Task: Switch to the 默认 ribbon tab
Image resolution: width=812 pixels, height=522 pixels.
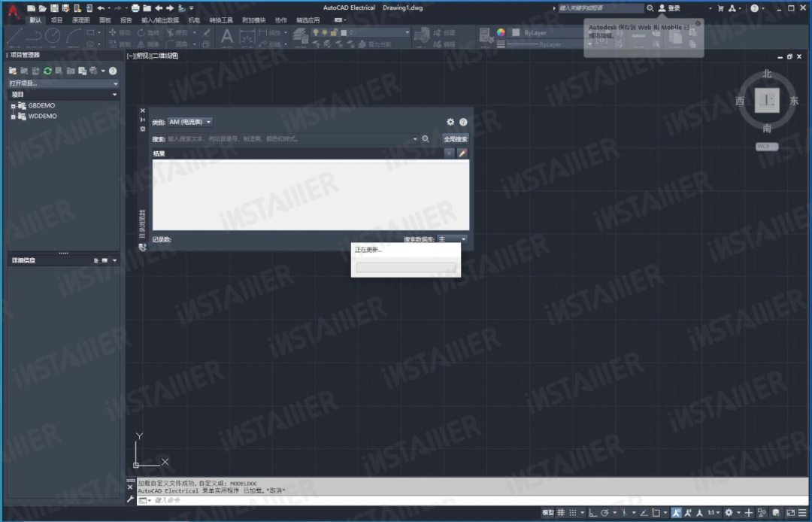Action: click(x=35, y=20)
